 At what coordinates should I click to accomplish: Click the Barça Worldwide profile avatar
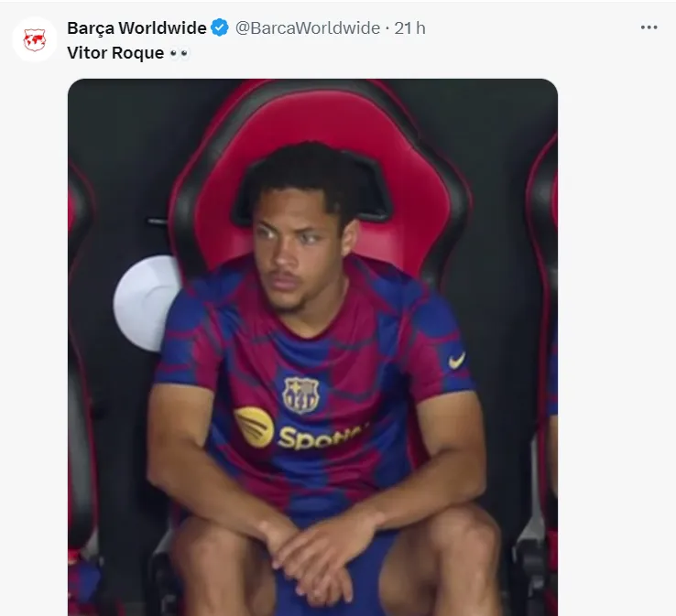click(35, 40)
